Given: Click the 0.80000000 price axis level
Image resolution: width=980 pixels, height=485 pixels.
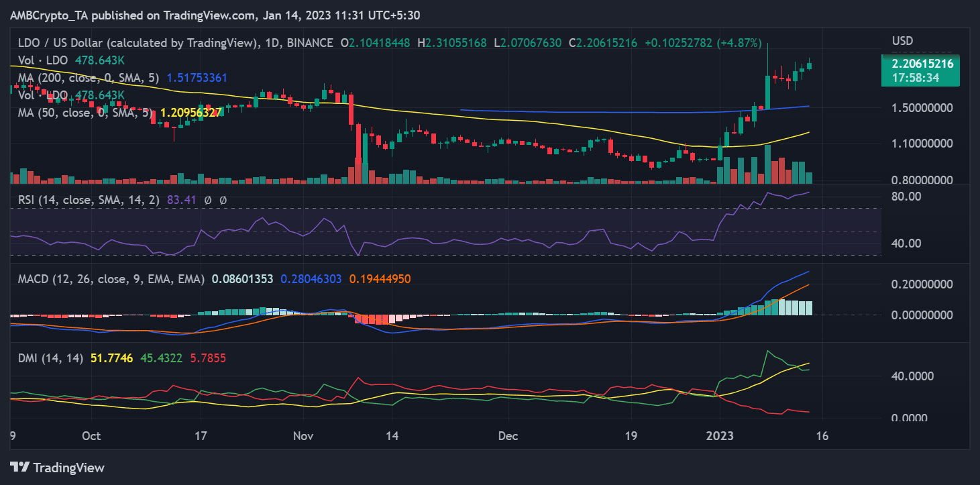Looking at the screenshot, I should click(922, 180).
